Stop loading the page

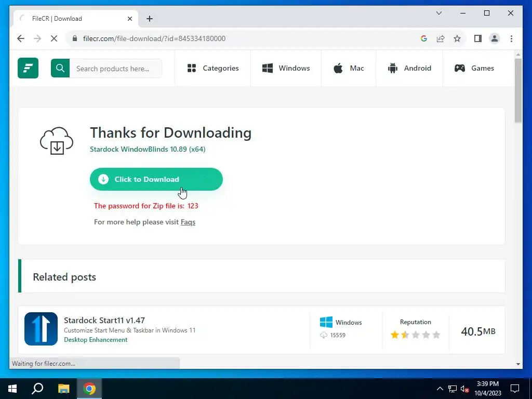pyautogui.click(x=54, y=38)
